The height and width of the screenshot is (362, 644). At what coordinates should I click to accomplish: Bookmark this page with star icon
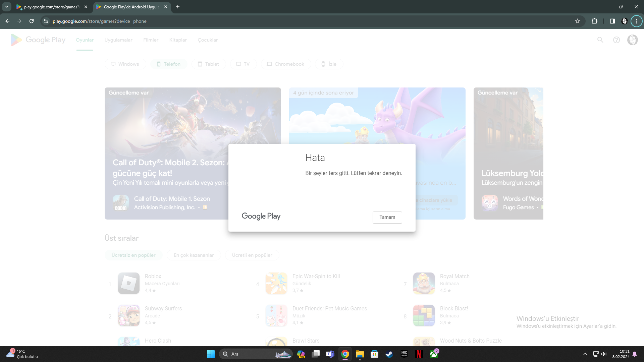[x=577, y=21]
